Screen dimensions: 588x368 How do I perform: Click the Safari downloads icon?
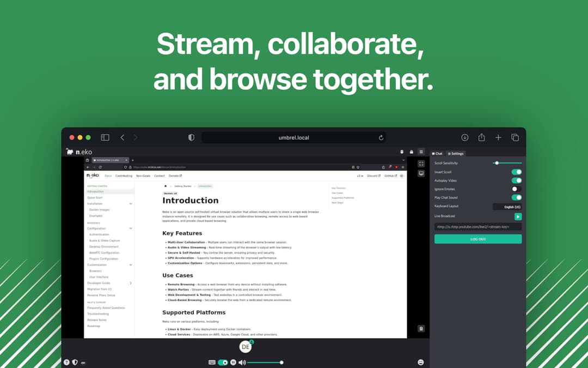pos(464,137)
